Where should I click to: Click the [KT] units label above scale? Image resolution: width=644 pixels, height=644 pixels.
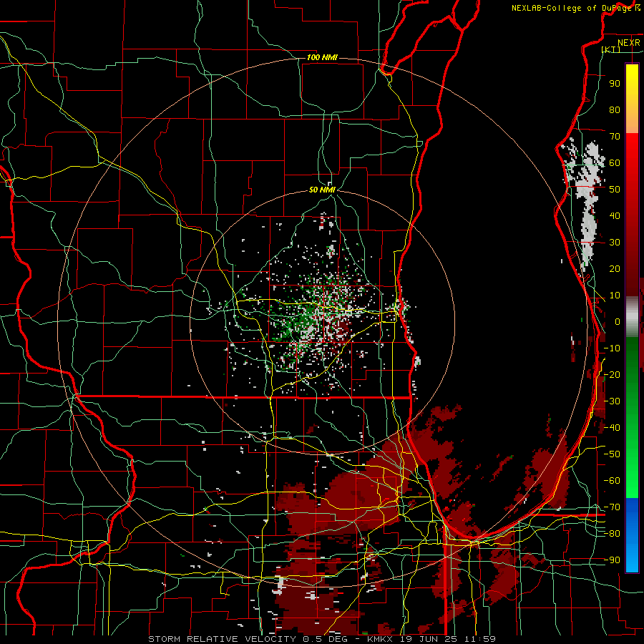[x=611, y=49]
